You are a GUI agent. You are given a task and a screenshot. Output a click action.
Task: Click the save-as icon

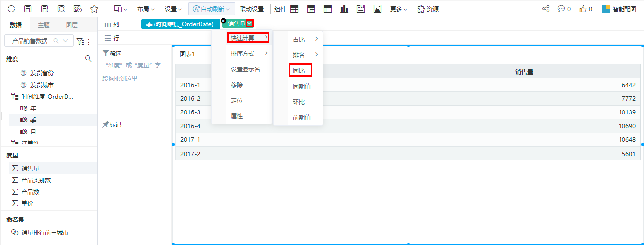point(44,9)
